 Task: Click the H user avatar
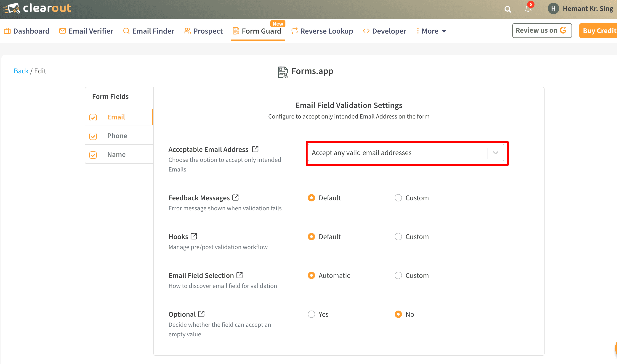[x=553, y=9]
